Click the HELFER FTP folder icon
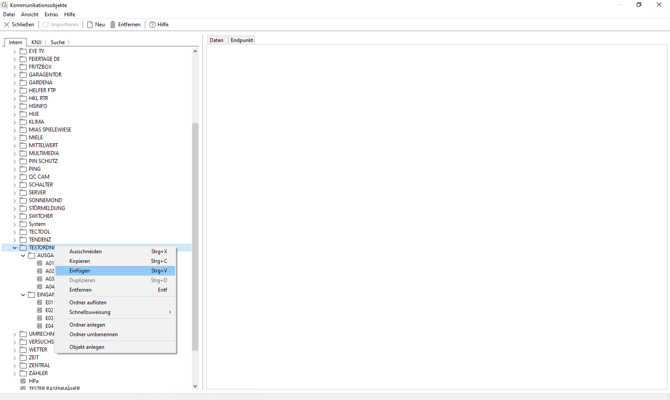Image resolution: width=670 pixels, height=400 pixels. click(x=23, y=91)
